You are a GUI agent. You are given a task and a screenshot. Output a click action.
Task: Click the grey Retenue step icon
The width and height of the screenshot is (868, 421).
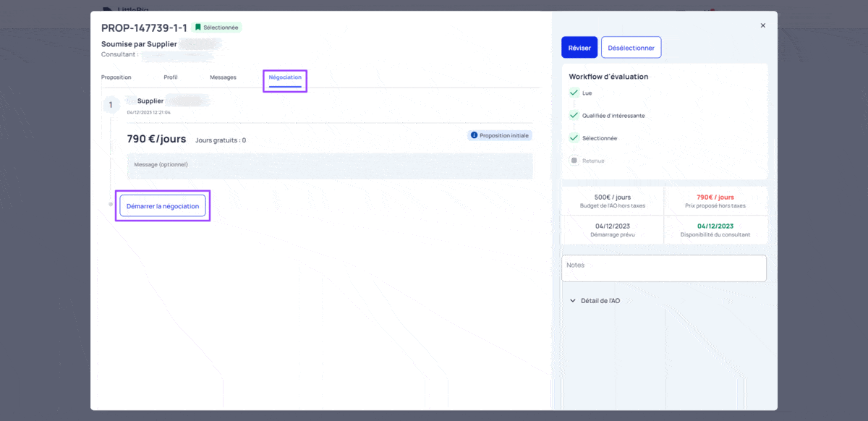point(574,161)
